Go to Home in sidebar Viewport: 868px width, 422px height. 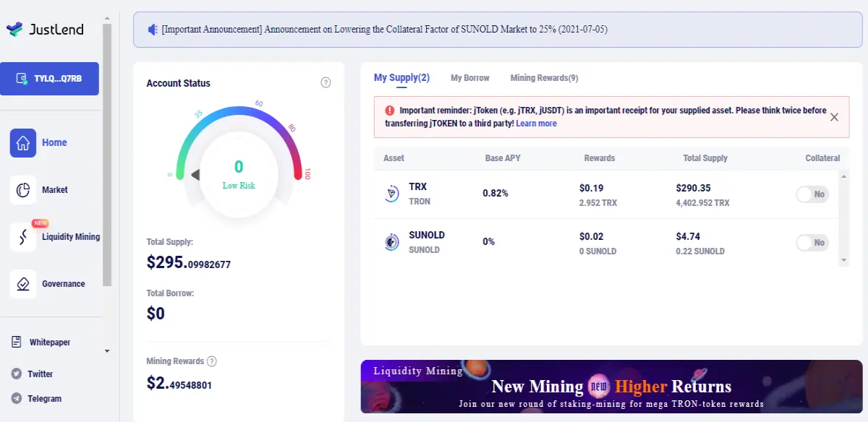(x=54, y=142)
